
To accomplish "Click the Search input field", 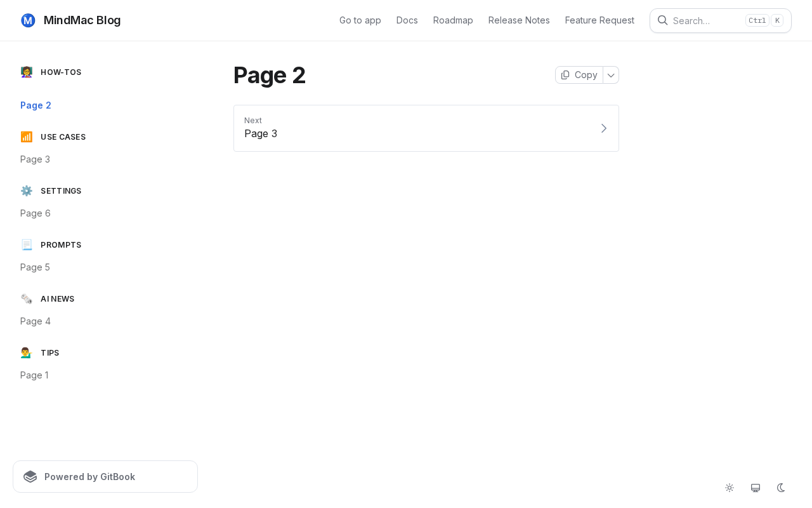I will 721,20.
